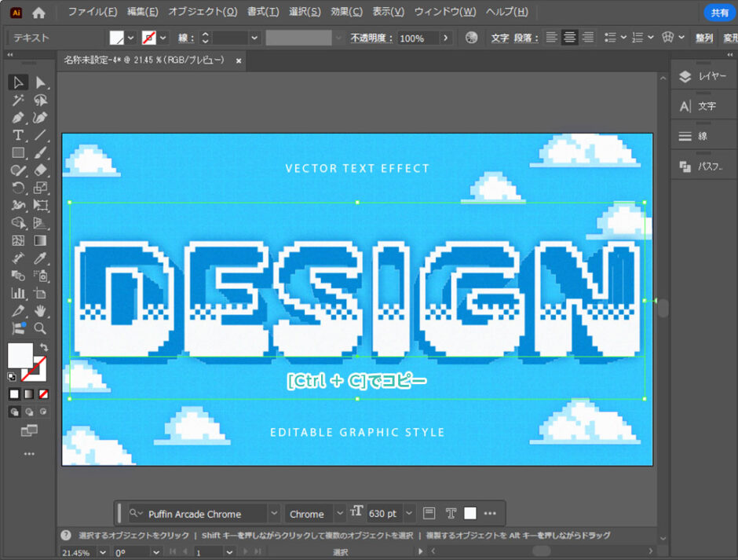The height and width of the screenshot is (560, 738).
Task: Swap fill and stroke colors
Action: click(43, 347)
